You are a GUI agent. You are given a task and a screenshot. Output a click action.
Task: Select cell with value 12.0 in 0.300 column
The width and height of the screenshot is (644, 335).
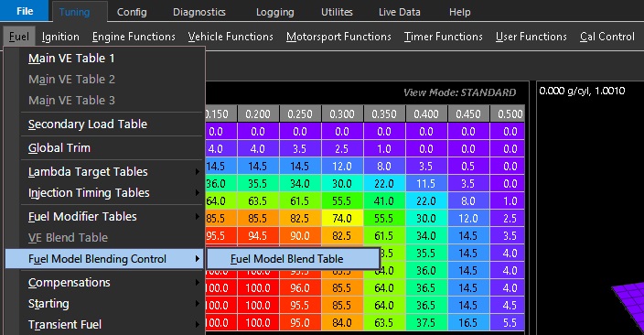(x=342, y=166)
